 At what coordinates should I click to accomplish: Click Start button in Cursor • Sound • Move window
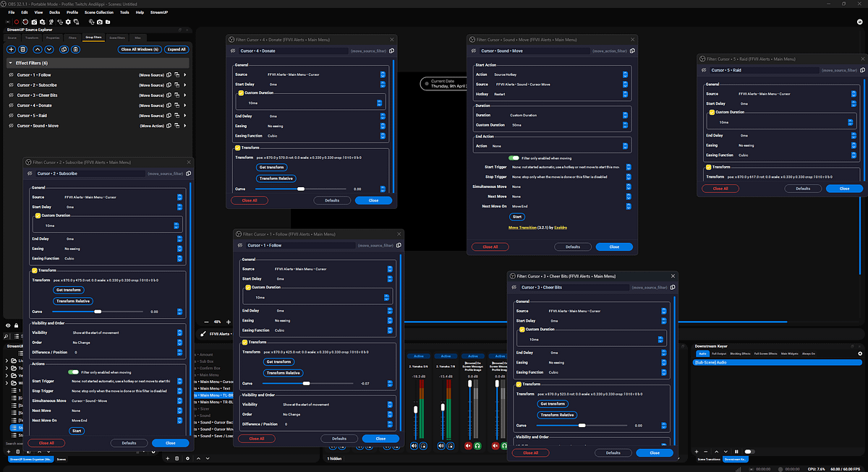(517, 216)
